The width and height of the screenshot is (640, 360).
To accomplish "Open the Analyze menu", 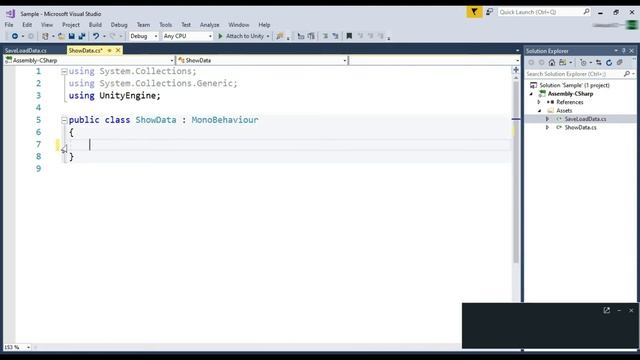I will [209, 25].
